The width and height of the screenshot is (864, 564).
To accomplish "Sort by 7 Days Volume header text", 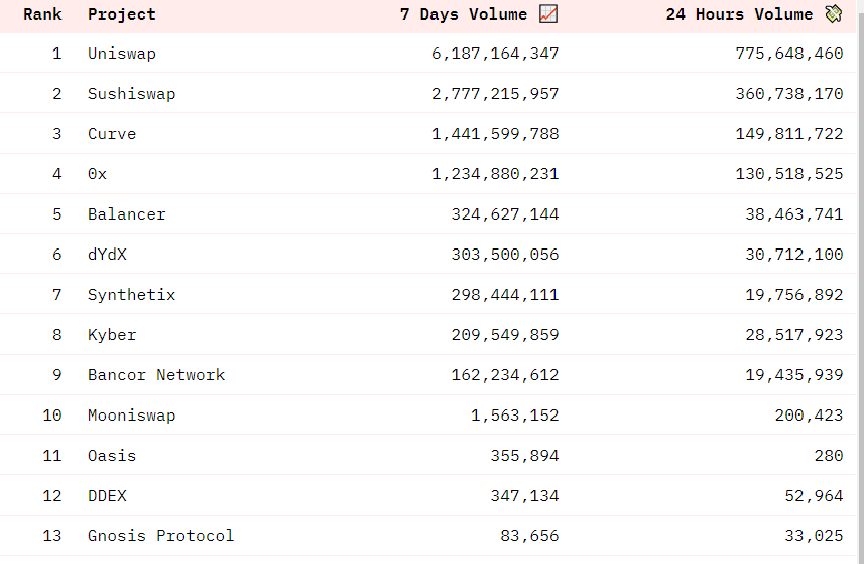I will [463, 14].
